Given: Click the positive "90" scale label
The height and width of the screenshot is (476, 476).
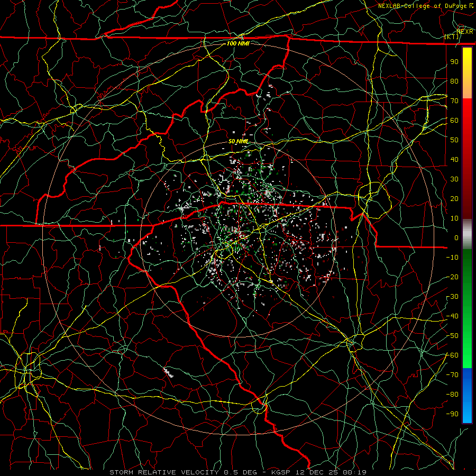Looking at the screenshot, I should [x=454, y=62].
